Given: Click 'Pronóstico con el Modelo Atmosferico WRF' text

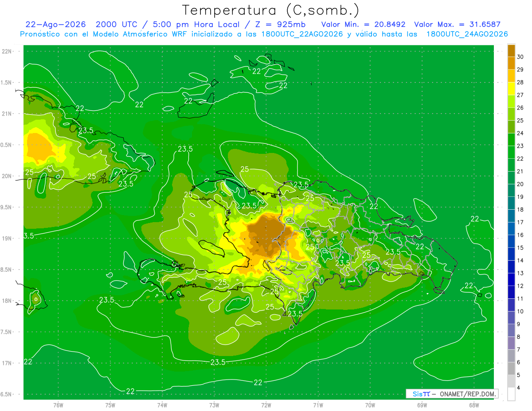Looking at the screenshot, I should 104,34.
